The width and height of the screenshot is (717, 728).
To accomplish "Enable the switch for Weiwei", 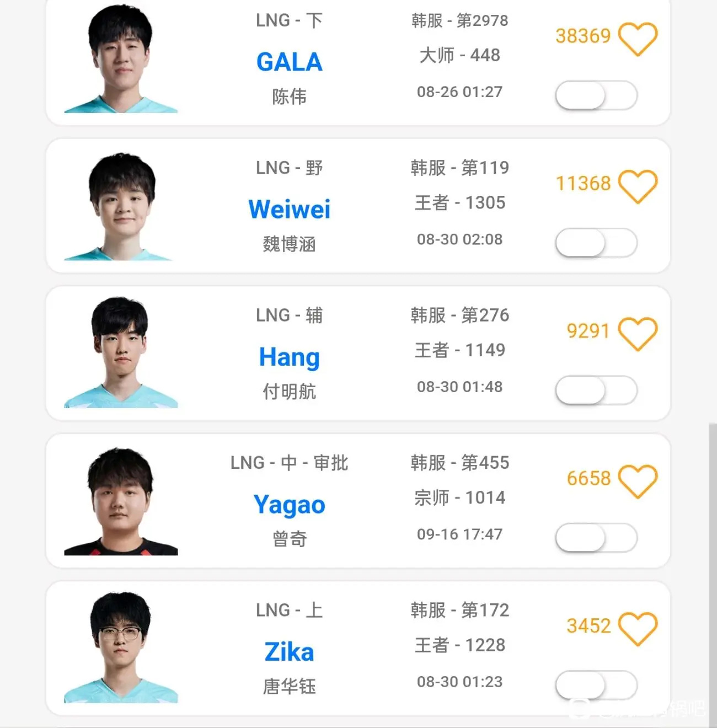I will pos(596,243).
